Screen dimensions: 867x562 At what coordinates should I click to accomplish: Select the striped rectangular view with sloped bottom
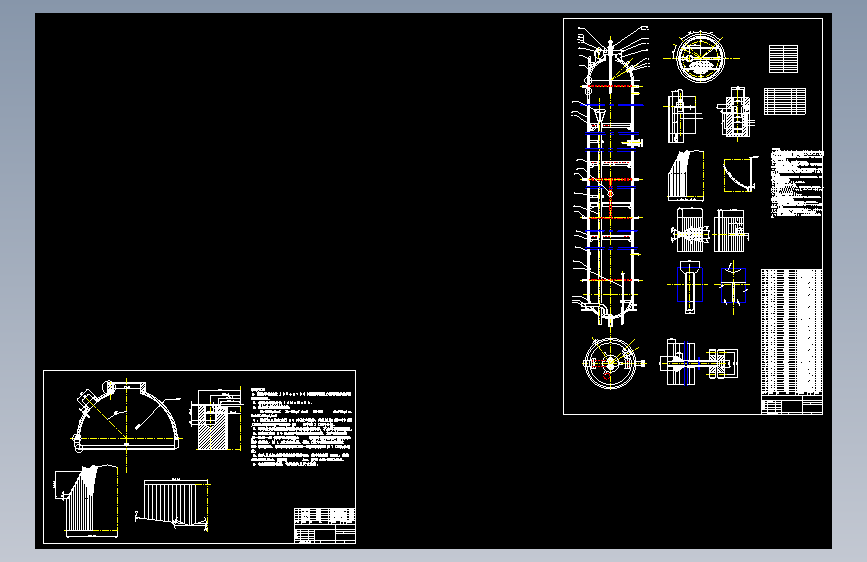pyautogui.click(x=173, y=504)
